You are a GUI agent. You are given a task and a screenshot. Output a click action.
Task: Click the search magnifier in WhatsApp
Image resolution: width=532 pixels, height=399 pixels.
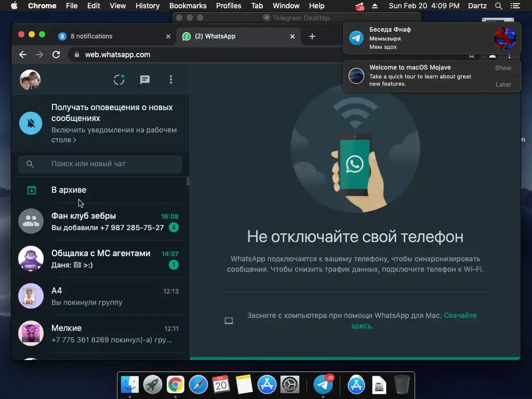pos(30,164)
